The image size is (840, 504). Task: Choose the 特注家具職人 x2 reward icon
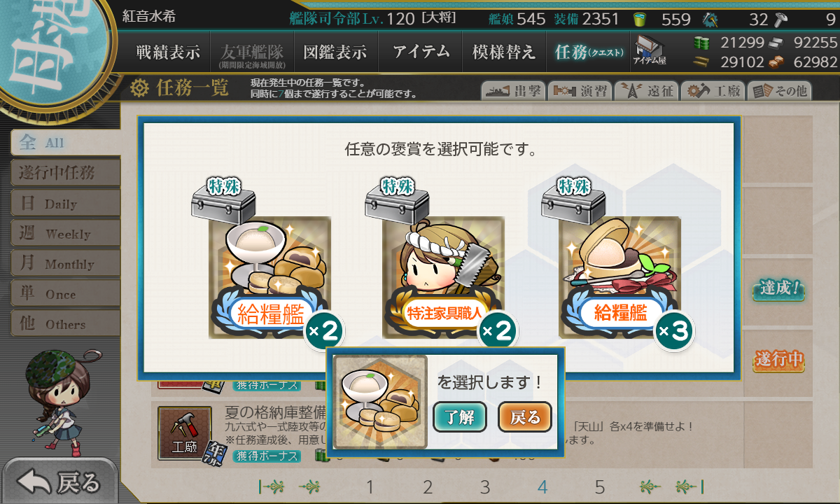(443, 277)
